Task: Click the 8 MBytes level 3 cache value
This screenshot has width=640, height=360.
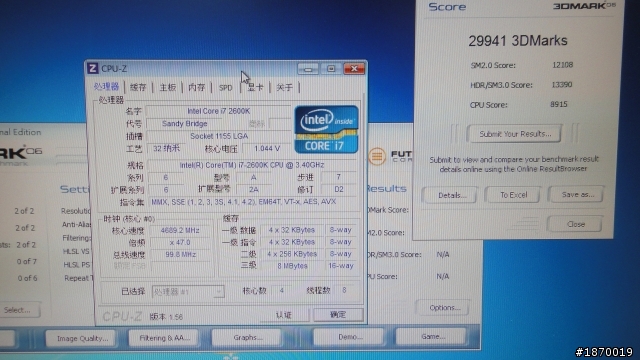Action: click(x=292, y=266)
